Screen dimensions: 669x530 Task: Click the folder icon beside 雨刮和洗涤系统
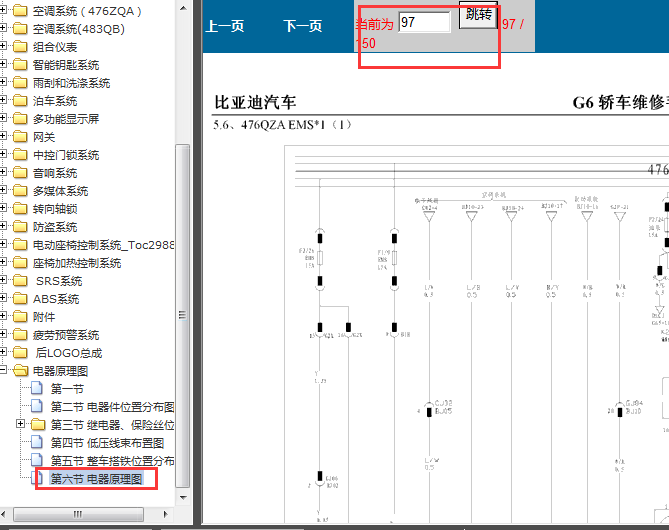click(x=20, y=82)
